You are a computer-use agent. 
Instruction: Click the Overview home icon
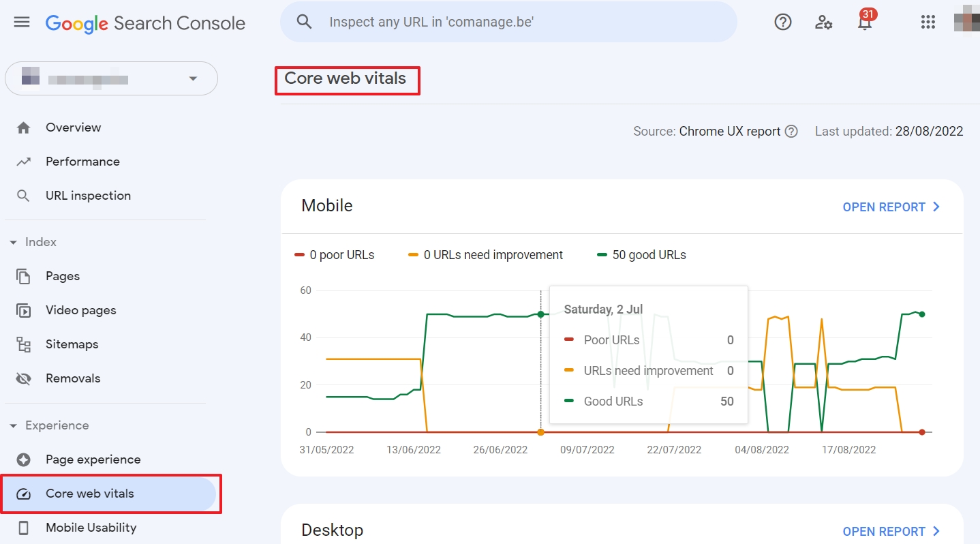tap(23, 127)
